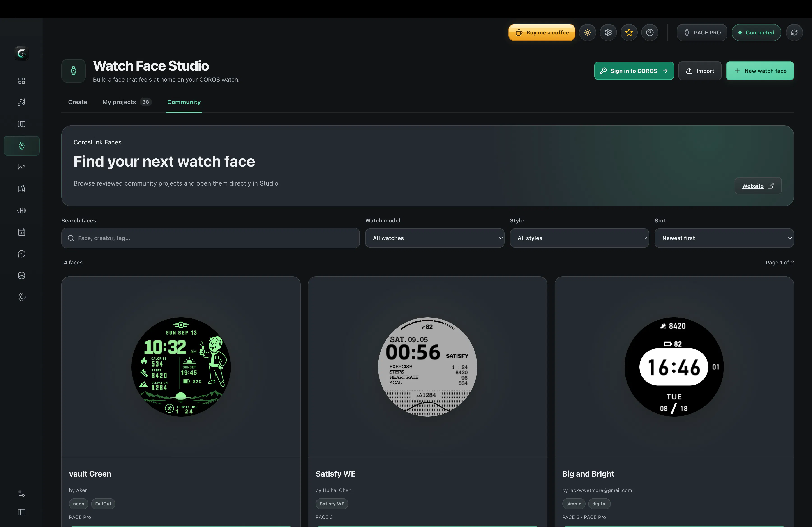Open the chat bubble sidebar icon
The width and height of the screenshot is (812, 527).
(x=21, y=254)
